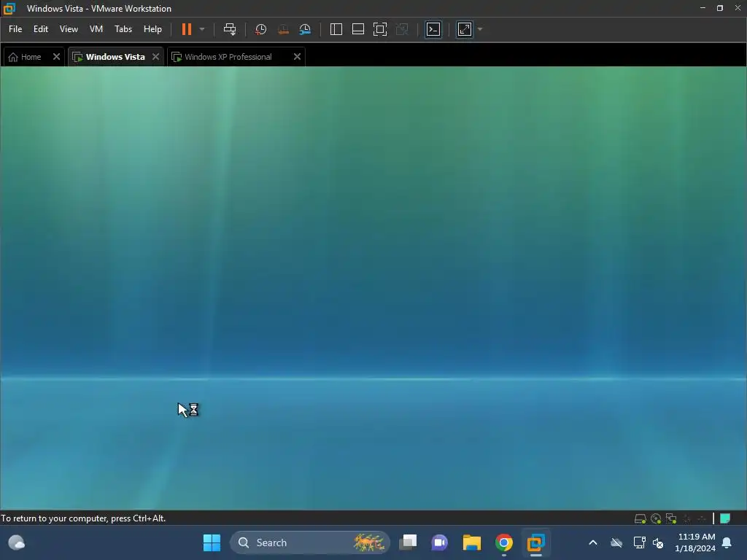Open Google Chrome from the taskbar
The height and width of the screenshot is (560, 747).
503,542
